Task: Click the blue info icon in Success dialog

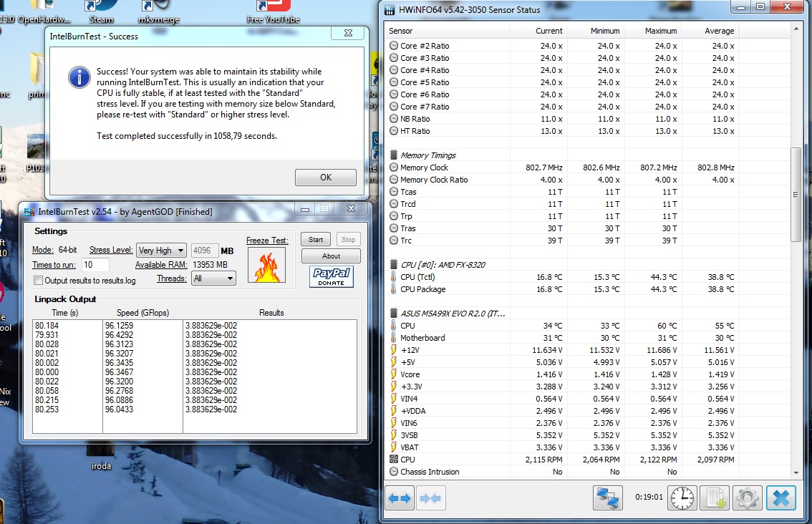Action: click(x=79, y=77)
